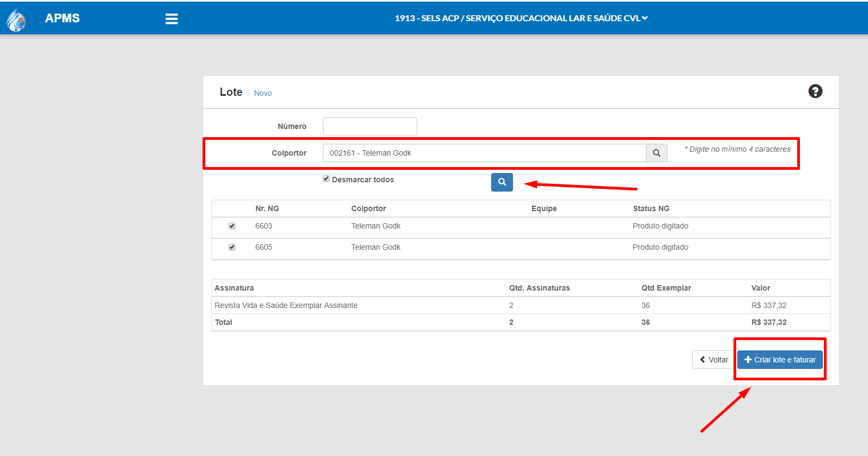Screen dimensions: 868x456
Task: Click the Total row label
Action: [223, 322]
